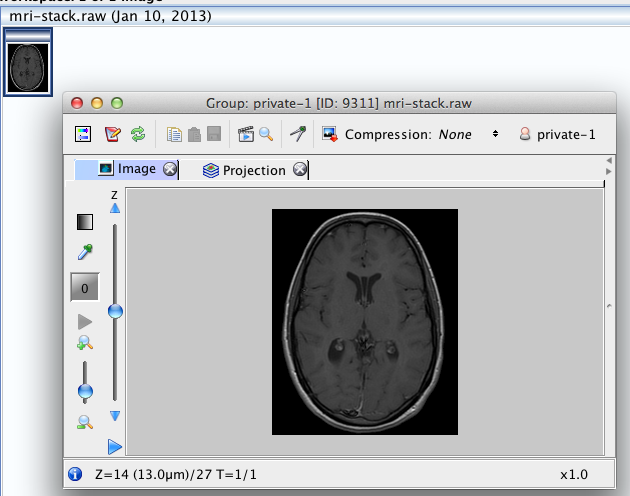Minimize the viewer window yellow button
This screenshot has height=496, width=630.
(x=97, y=103)
